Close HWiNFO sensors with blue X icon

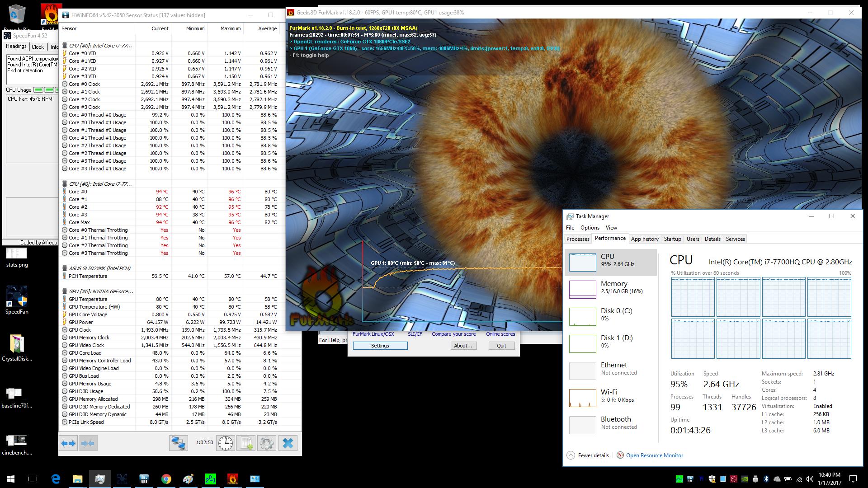click(x=288, y=443)
